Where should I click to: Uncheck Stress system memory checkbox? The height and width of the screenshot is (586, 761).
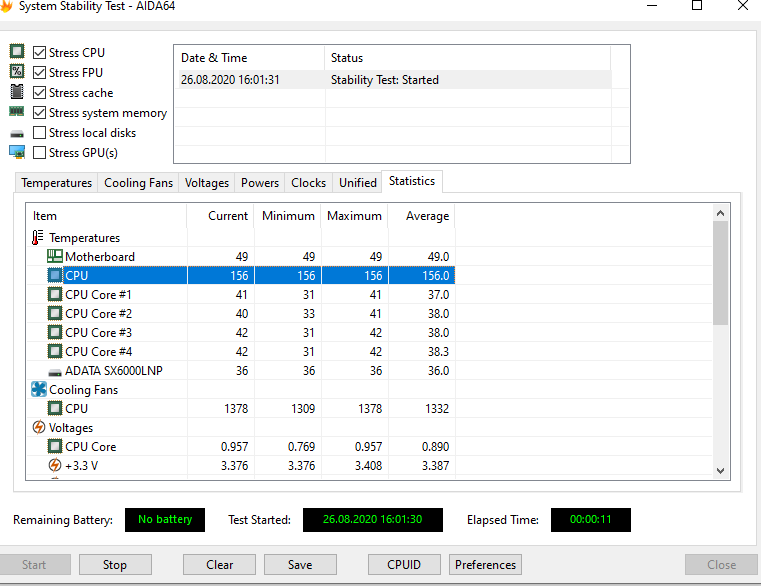click(39, 113)
